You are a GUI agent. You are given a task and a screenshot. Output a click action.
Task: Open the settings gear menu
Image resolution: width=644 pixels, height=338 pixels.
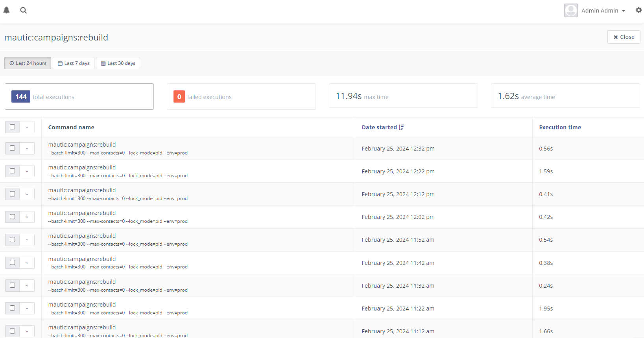tap(638, 10)
